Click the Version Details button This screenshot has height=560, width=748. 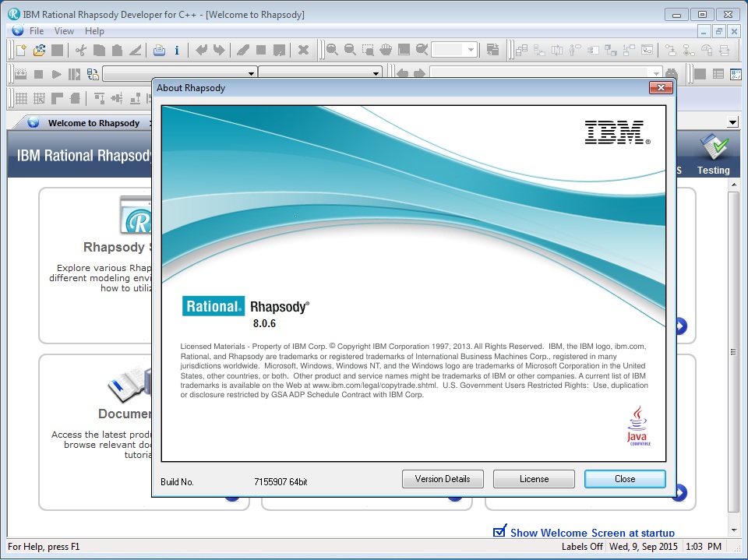click(x=443, y=479)
